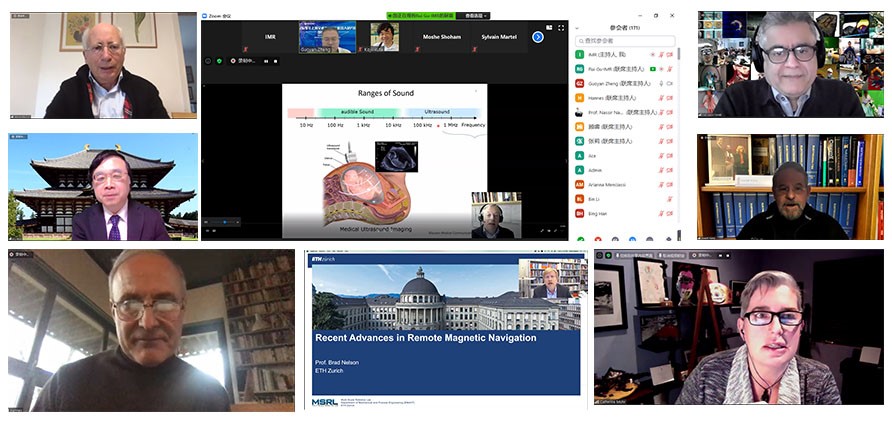The height and width of the screenshot is (421, 892).
Task: Select Moshe Shoham's video tile
Action: pyautogui.click(x=436, y=37)
